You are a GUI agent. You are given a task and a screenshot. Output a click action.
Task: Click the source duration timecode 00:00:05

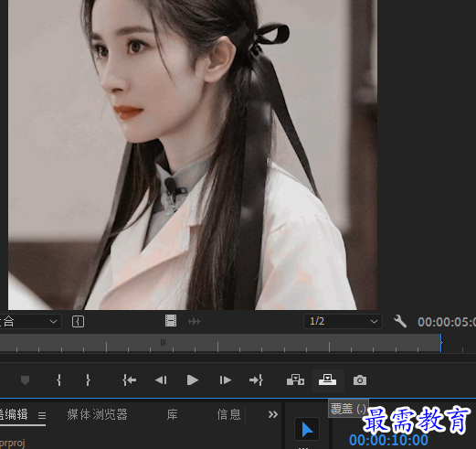coord(447,322)
